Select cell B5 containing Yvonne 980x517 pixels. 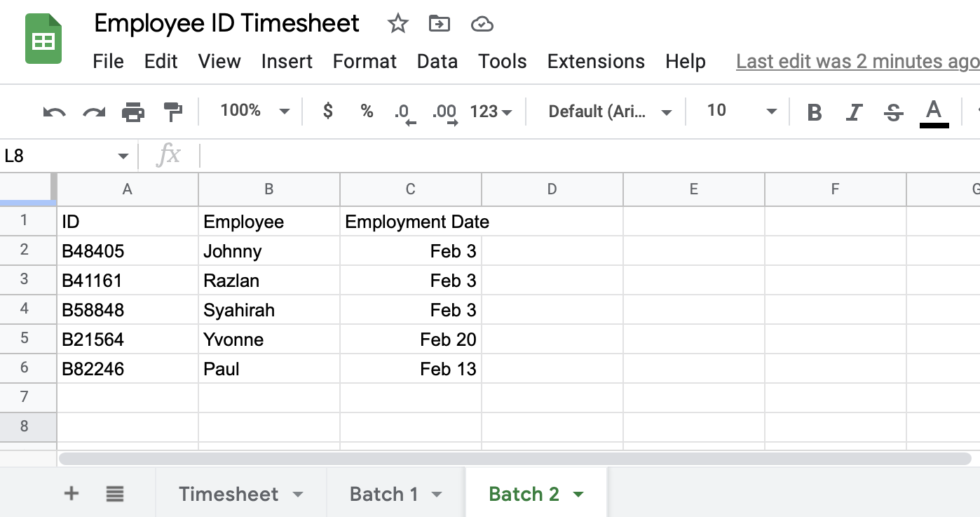tap(269, 340)
